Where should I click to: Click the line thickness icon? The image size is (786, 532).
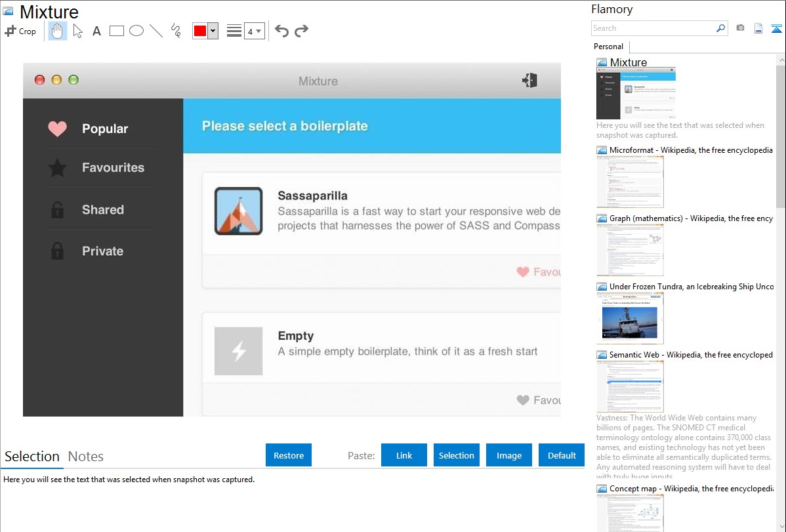tap(234, 31)
